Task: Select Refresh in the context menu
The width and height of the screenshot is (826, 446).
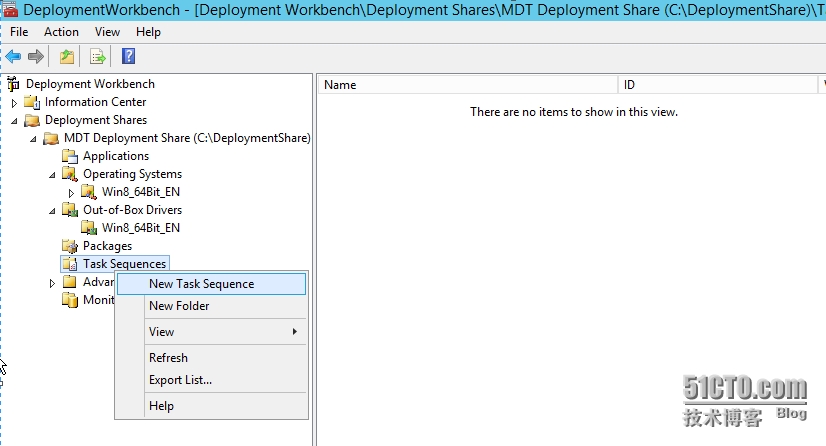Action: (211, 358)
